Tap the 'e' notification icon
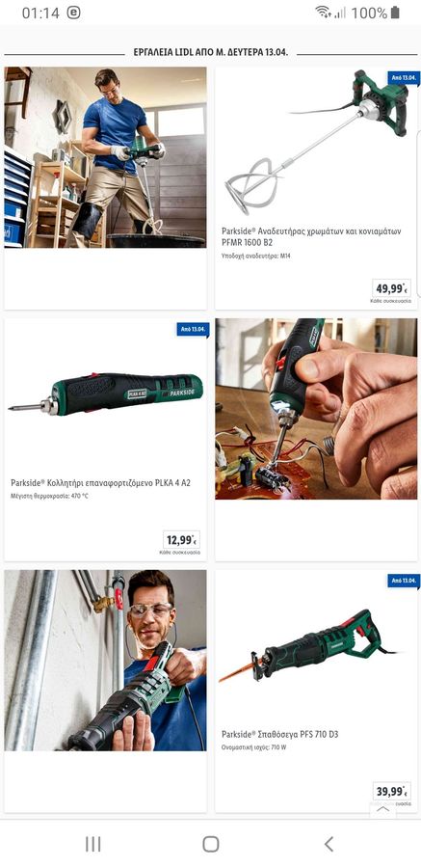 click(x=73, y=13)
